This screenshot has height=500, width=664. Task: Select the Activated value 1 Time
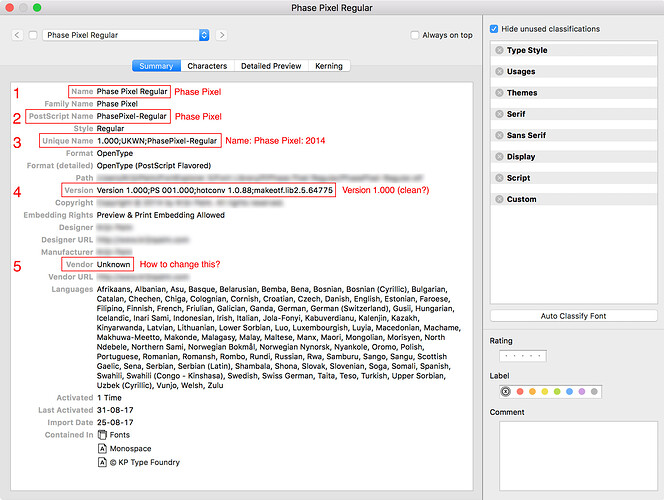point(109,398)
